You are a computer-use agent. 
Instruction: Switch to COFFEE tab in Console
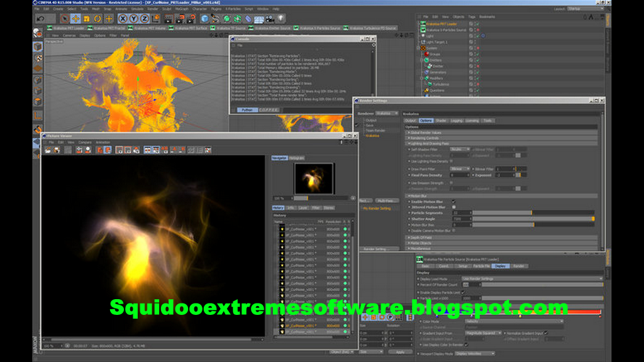click(x=269, y=110)
